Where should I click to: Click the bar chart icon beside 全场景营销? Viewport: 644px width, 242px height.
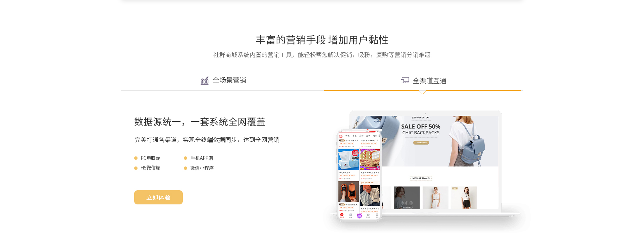[205, 81]
